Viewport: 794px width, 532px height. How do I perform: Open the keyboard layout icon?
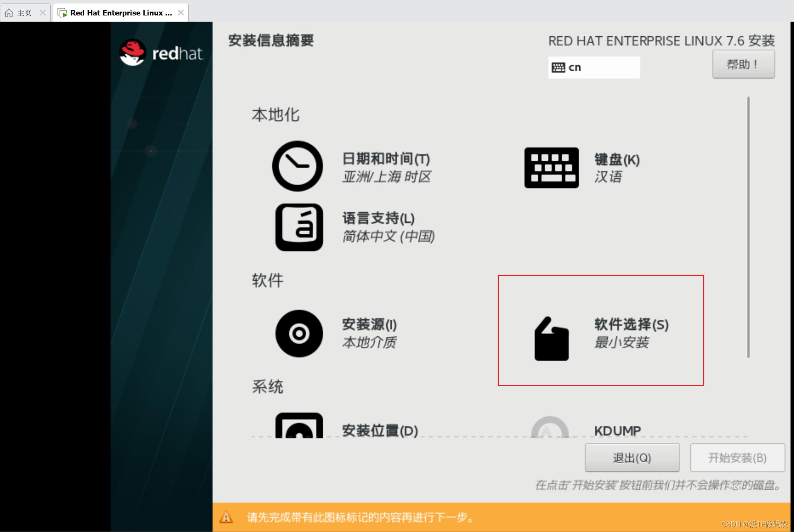coord(551,168)
